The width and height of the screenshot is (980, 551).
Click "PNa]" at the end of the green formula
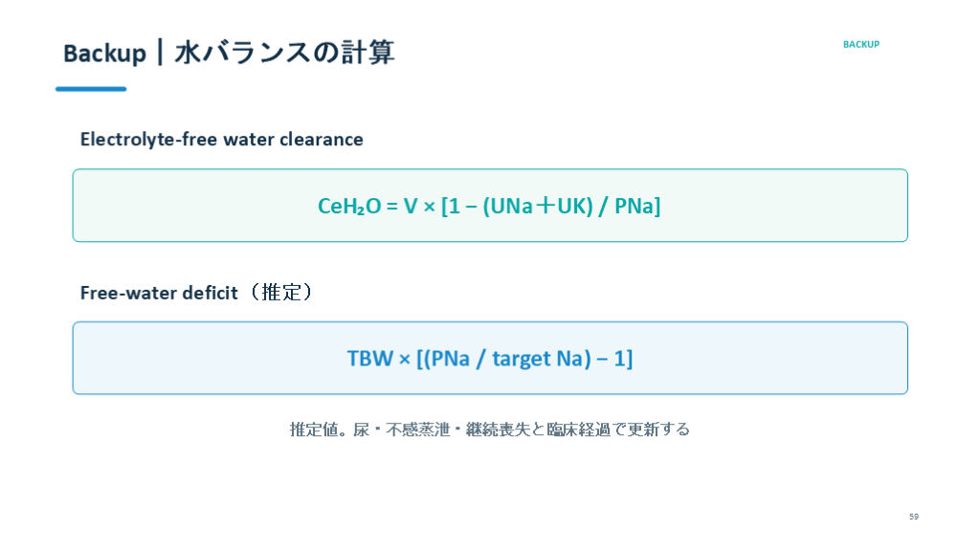pos(637,206)
